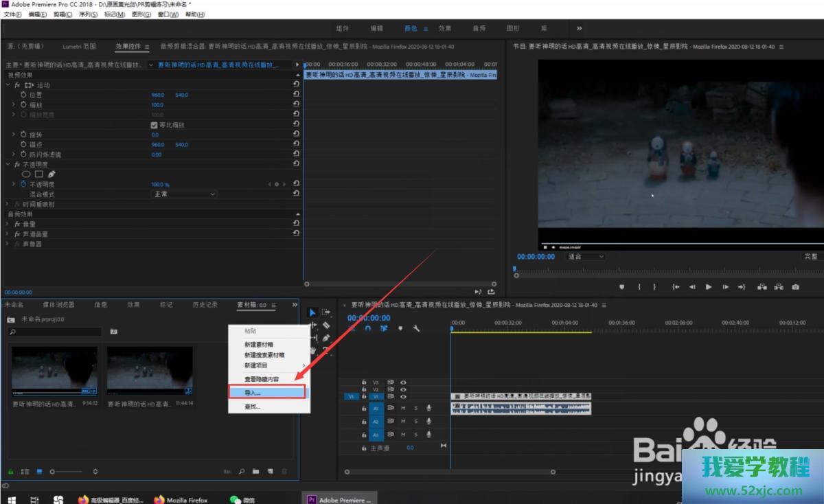Image resolution: width=824 pixels, height=504 pixels.
Task: Mute audio track A1
Action: 403,408
